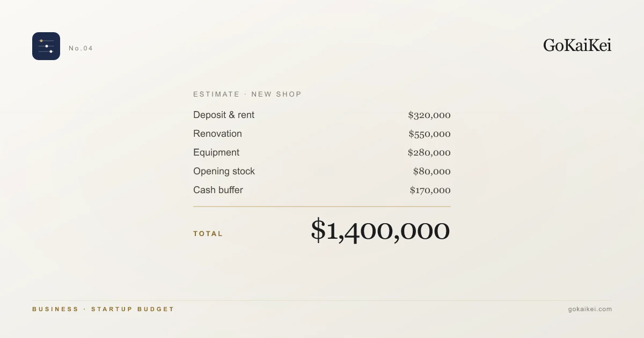Click the BUSINESS footer category
The image size is (644, 338).
(x=55, y=309)
